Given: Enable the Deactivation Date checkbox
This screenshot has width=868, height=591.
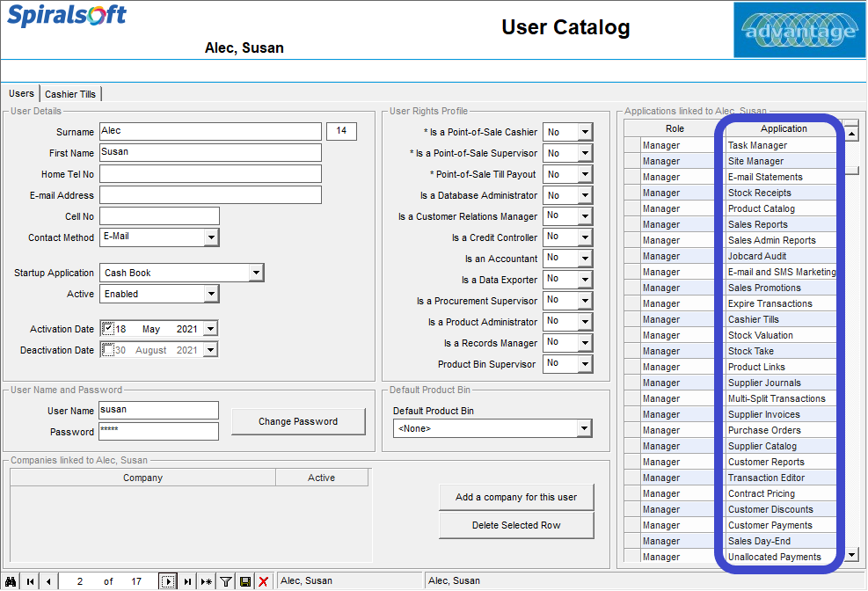Looking at the screenshot, I should point(108,350).
